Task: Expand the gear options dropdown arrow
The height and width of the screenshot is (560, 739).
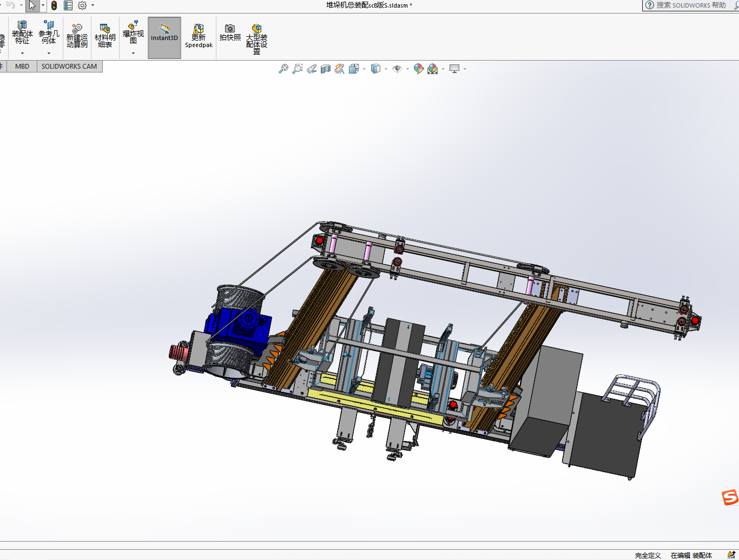Action: (x=93, y=5)
